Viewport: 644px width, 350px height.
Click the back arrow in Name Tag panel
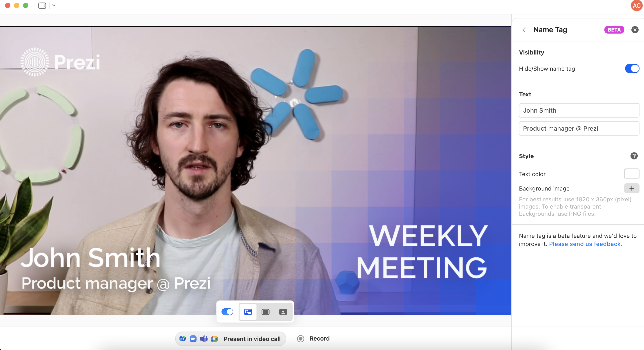[524, 29]
